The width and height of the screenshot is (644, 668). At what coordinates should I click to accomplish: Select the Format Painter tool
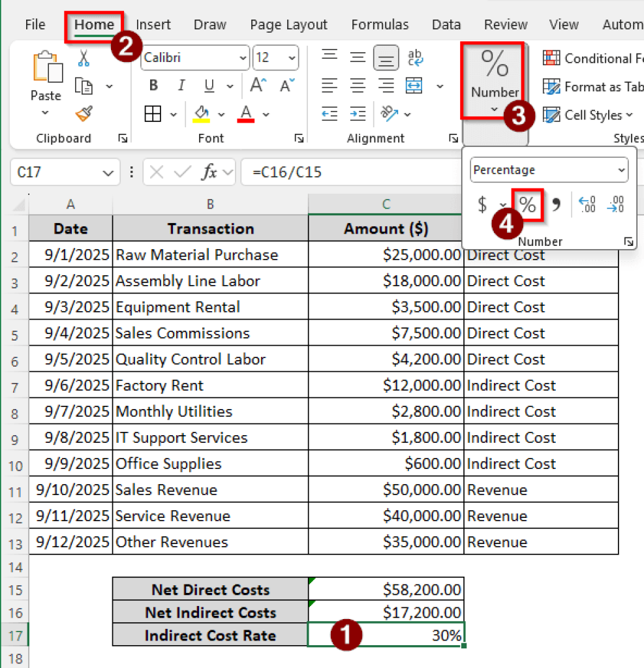(x=84, y=114)
